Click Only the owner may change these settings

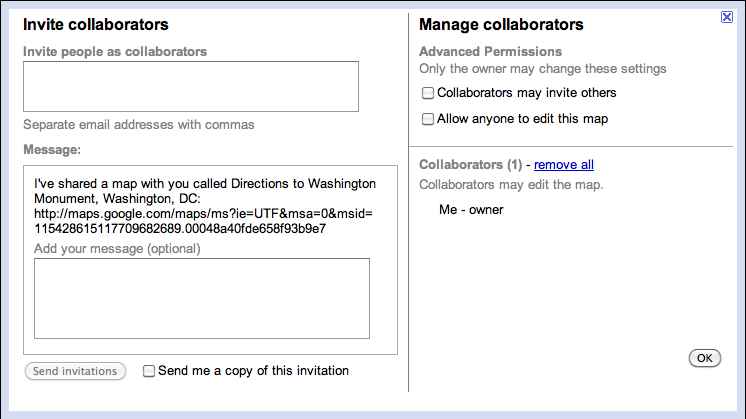coord(543,69)
